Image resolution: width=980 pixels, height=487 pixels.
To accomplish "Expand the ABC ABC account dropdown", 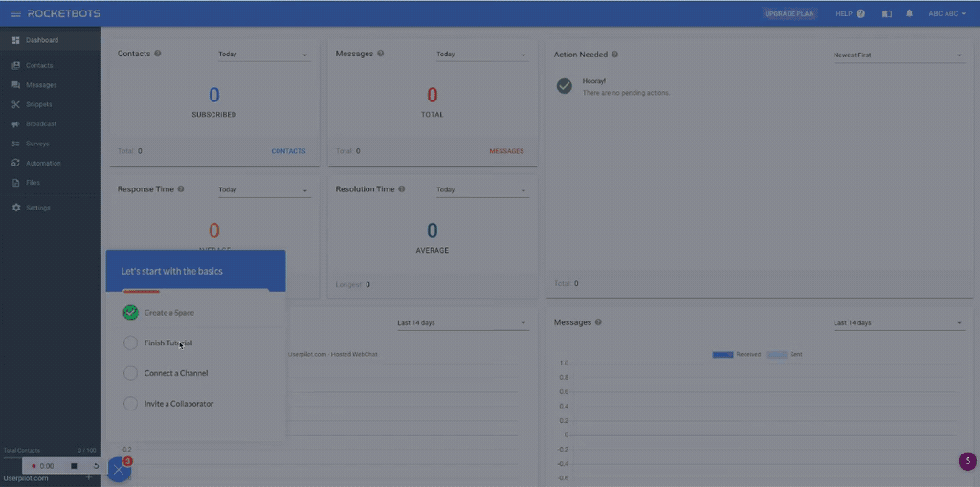I will [x=947, y=13].
